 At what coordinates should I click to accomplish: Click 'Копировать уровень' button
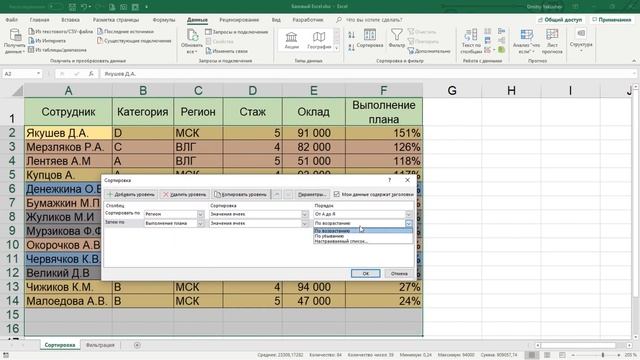(x=241, y=194)
